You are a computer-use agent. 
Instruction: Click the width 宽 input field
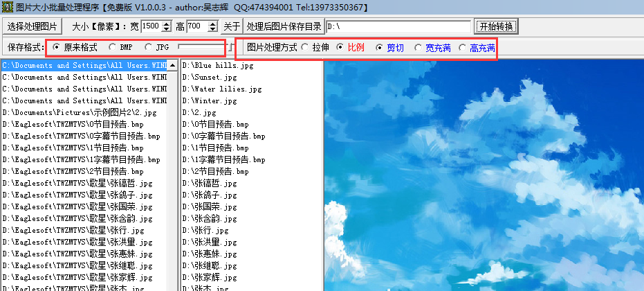coord(151,27)
